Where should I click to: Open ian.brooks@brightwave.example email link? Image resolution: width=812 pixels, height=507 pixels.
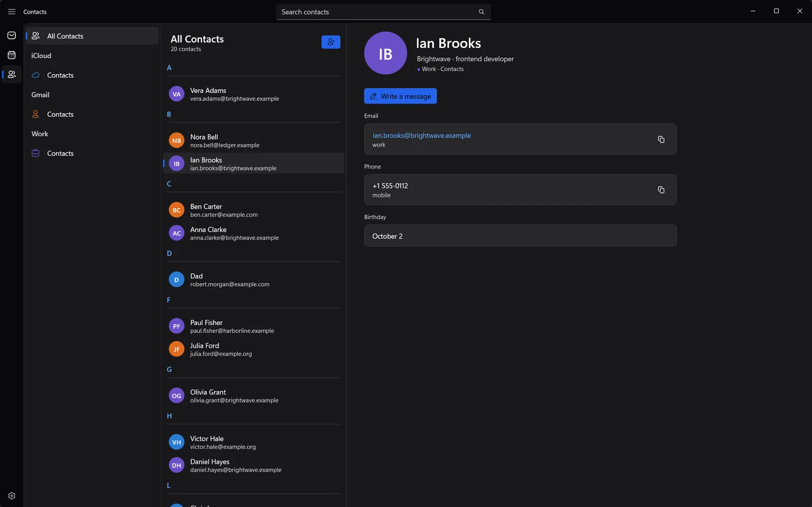click(x=422, y=136)
